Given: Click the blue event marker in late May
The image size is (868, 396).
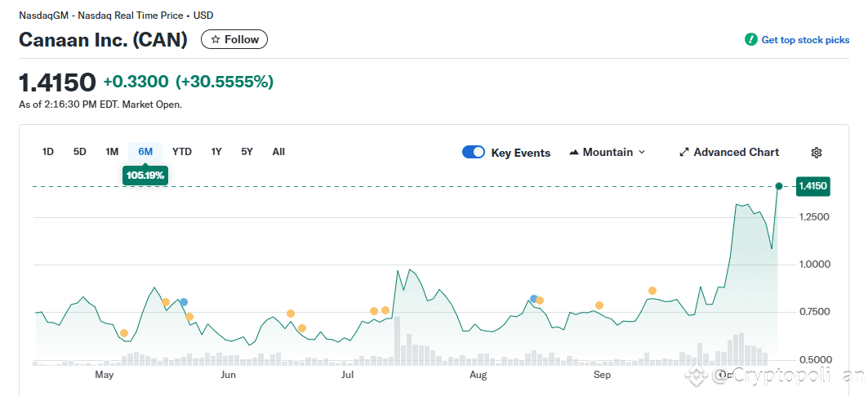Looking at the screenshot, I should coord(184,303).
